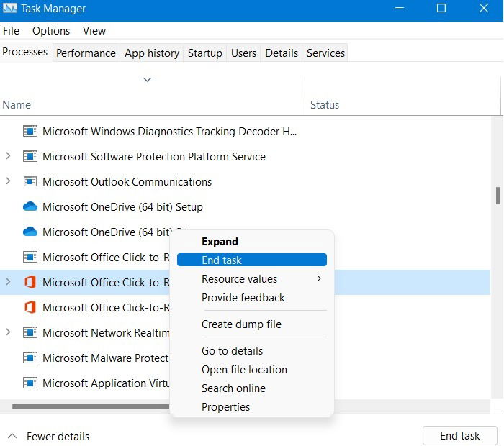The width and height of the screenshot is (504, 446).
Task: Click the column dropdown chevron above Name
Action: (x=147, y=80)
